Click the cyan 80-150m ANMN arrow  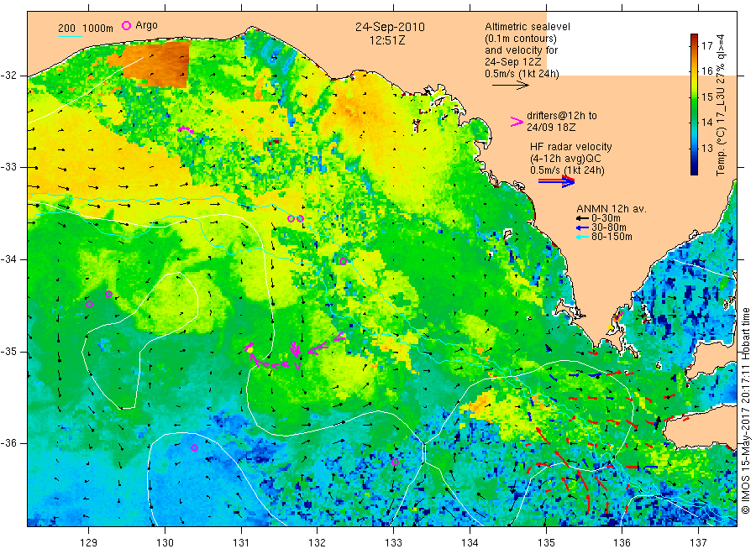pyautogui.click(x=582, y=237)
